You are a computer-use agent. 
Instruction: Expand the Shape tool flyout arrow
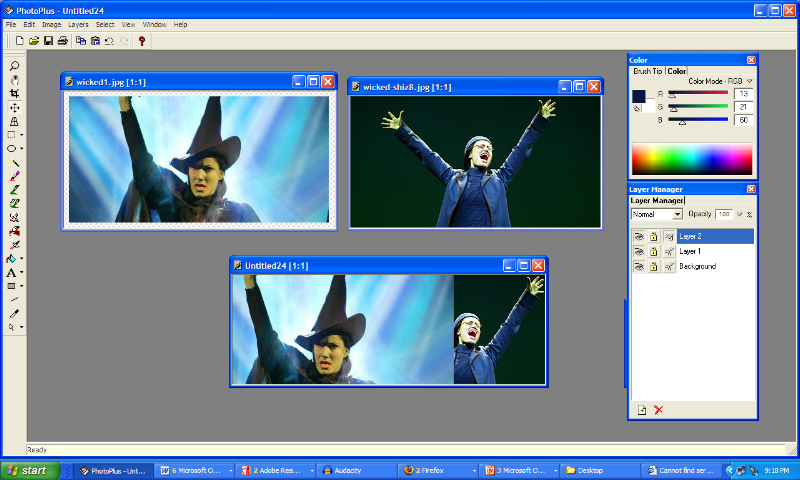pos(21,286)
